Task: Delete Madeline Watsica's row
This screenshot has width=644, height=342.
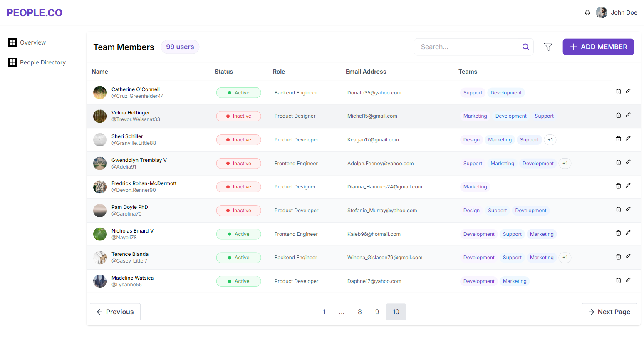Action: pos(619,280)
